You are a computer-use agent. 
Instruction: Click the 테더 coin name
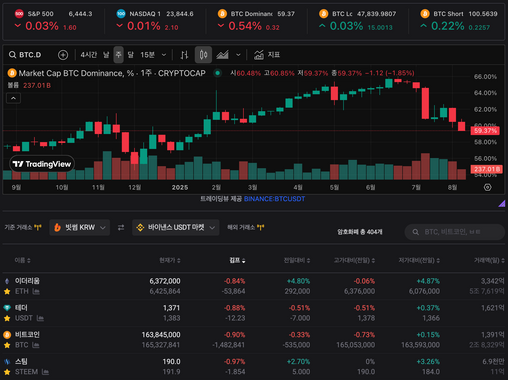click(x=21, y=308)
